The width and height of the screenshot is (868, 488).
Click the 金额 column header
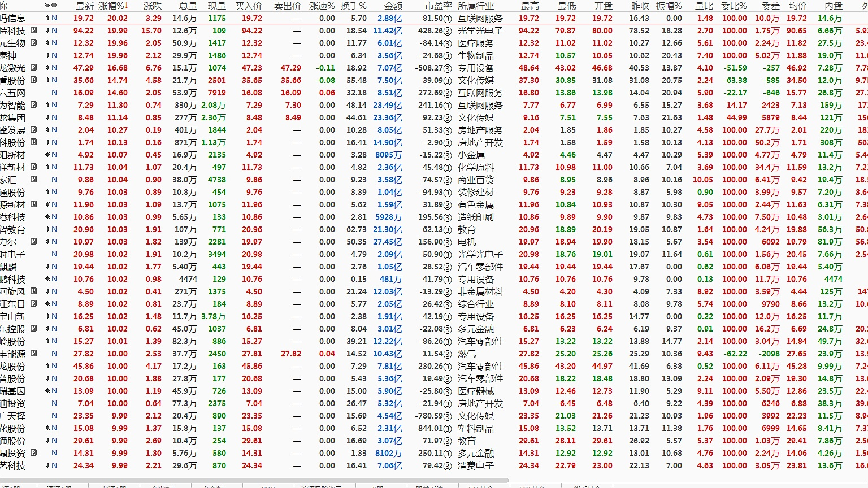pyautogui.click(x=393, y=6)
